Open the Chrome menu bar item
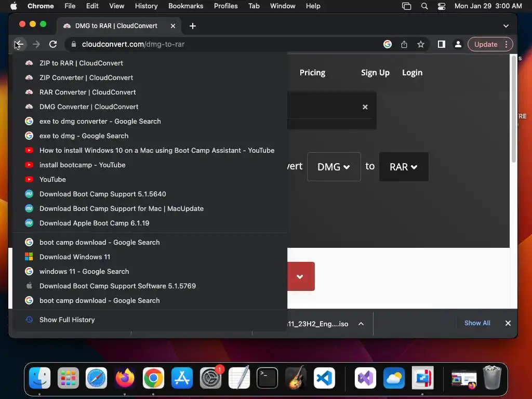 coord(41,6)
